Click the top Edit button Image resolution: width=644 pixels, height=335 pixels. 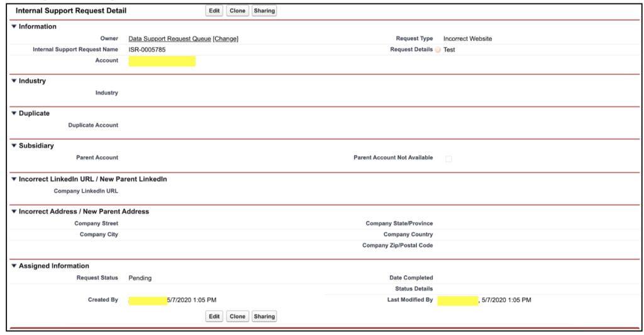214,11
